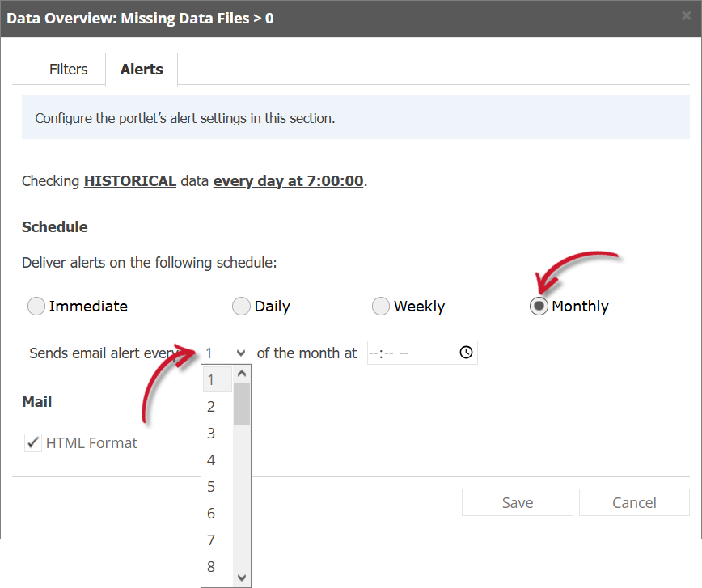Switch to the Filters tab
Screen dimensions: 702x588
[68, 69]
